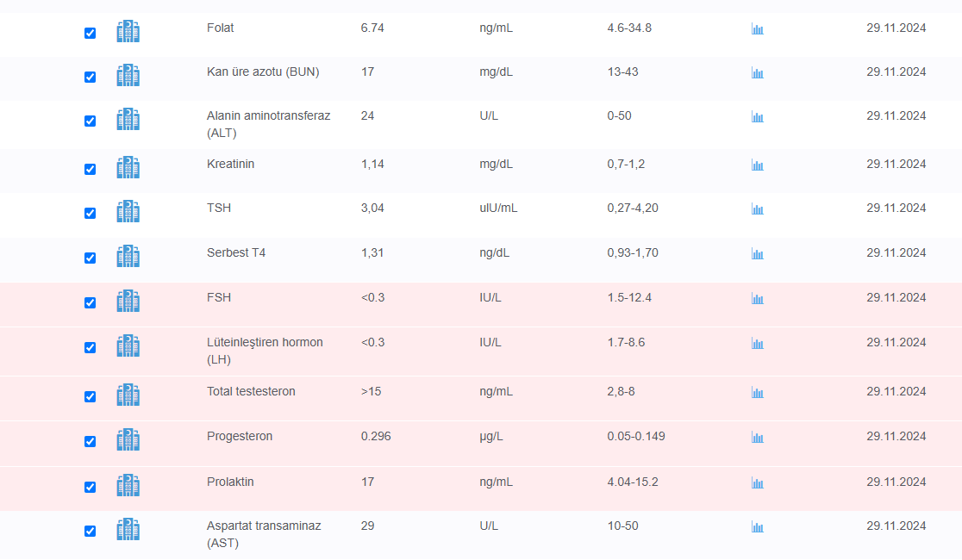Open Prolaktin chart icon
962x560 pixels.
click(758, 482)
